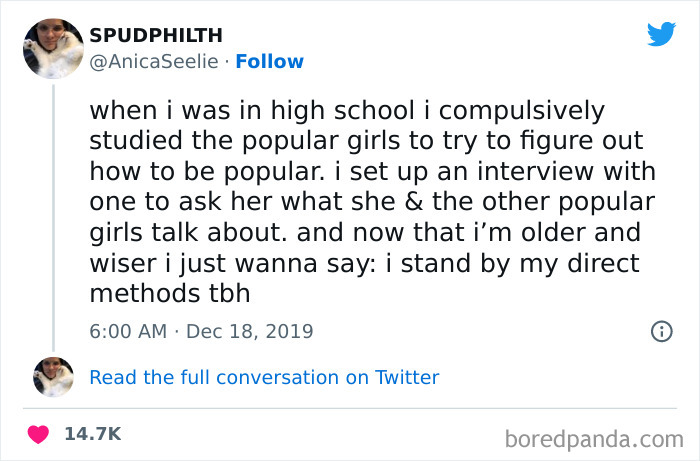Open SPUDPHILTH's large profile avatar
Viewport: 700px width, 461px height.
click(x=53, y=49)
